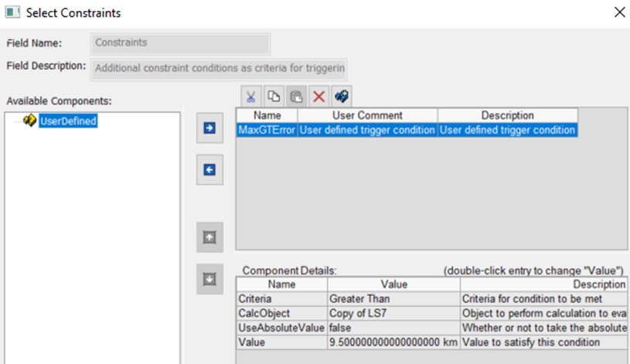Select the MaxGTError constraint row
The height and width of the screenshot is (364, 630).
pyautogui.click(x=266, y=130)
